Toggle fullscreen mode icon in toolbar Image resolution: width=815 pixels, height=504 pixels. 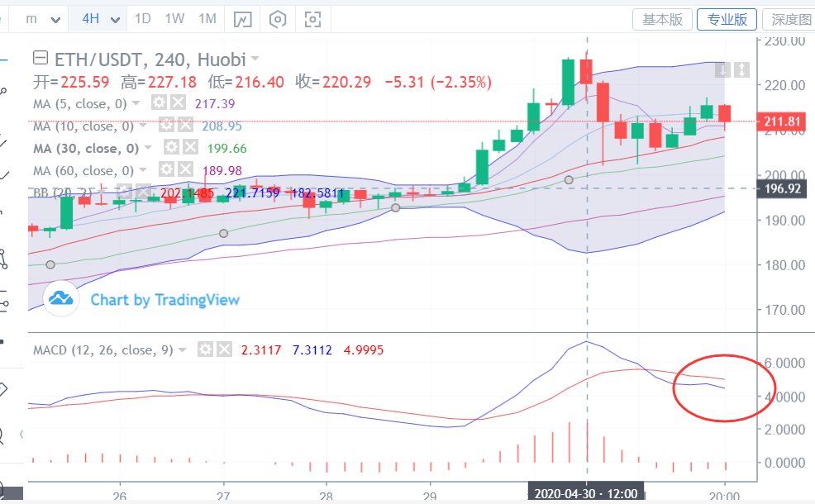tap(312, 19)
